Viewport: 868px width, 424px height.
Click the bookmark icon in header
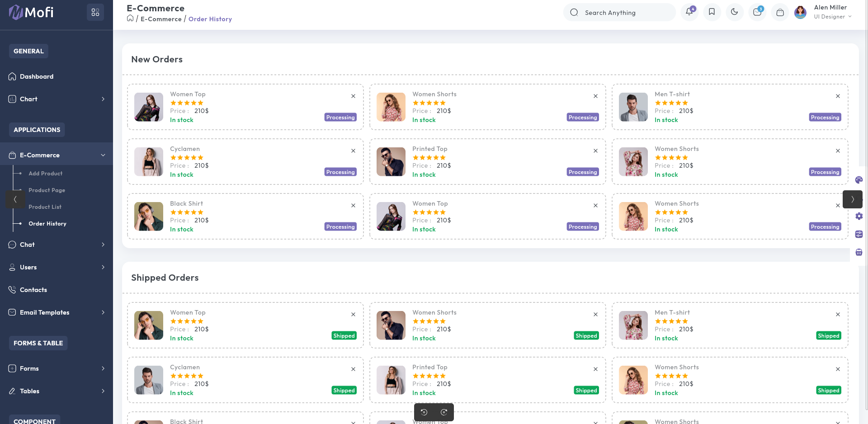[x=712, y=12]
